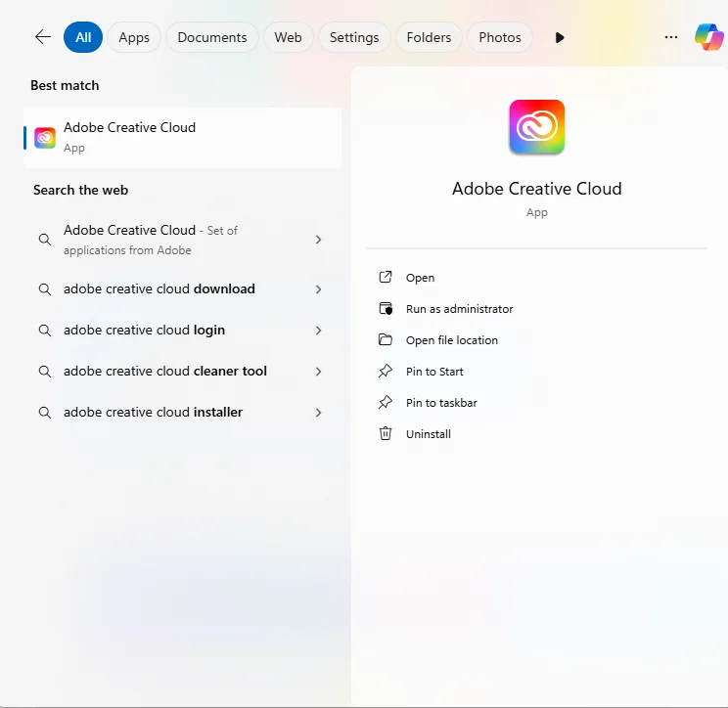Click the Open file location folder icon

[386, 340]
